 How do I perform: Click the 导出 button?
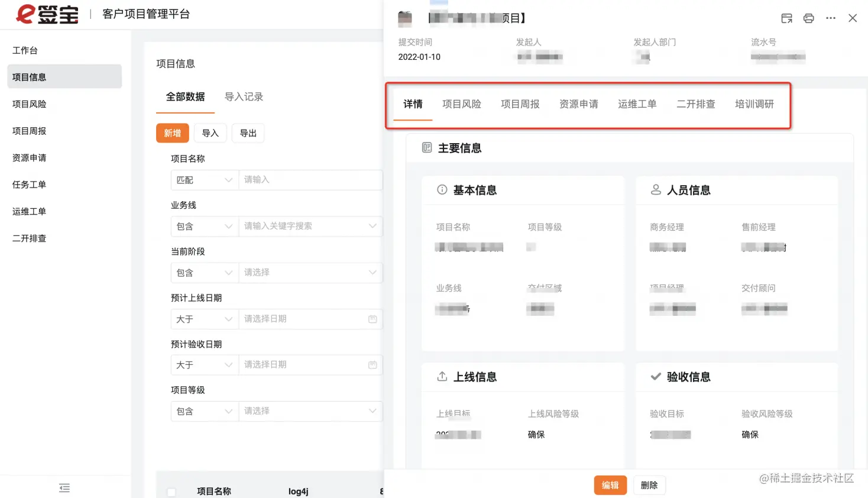coord(248,133)
